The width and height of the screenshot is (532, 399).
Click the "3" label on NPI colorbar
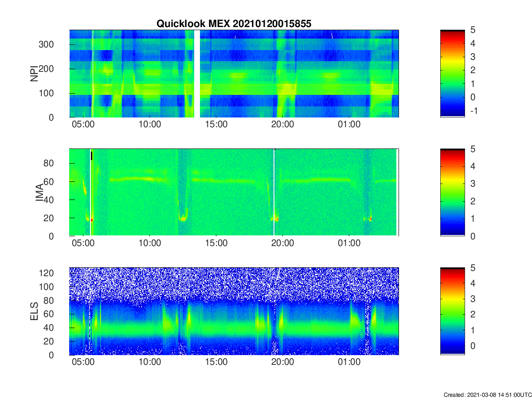[472, 57]
